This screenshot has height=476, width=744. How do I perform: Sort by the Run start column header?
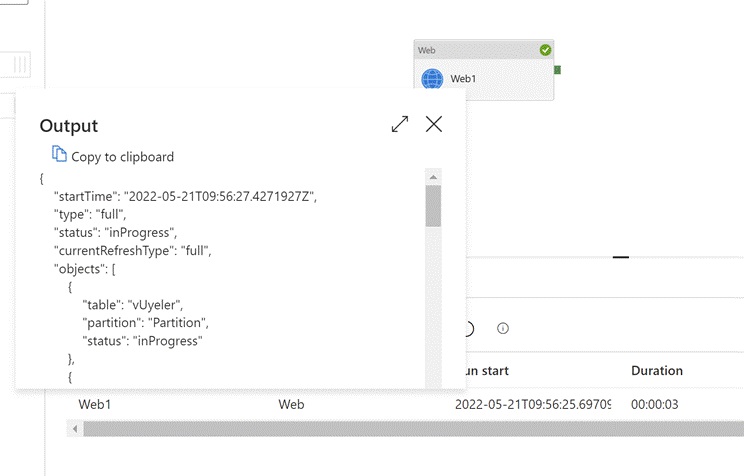point(485,370)
